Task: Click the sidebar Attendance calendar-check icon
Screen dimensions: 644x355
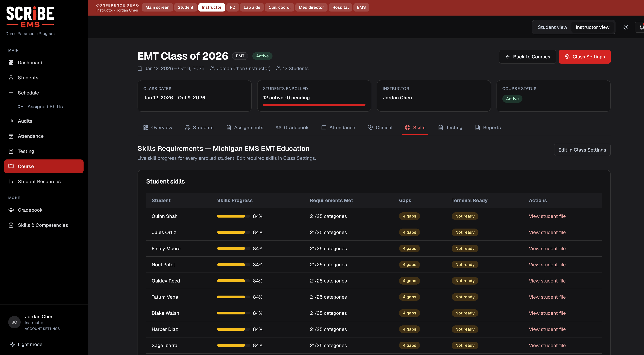Action: [x=11, y=136]
